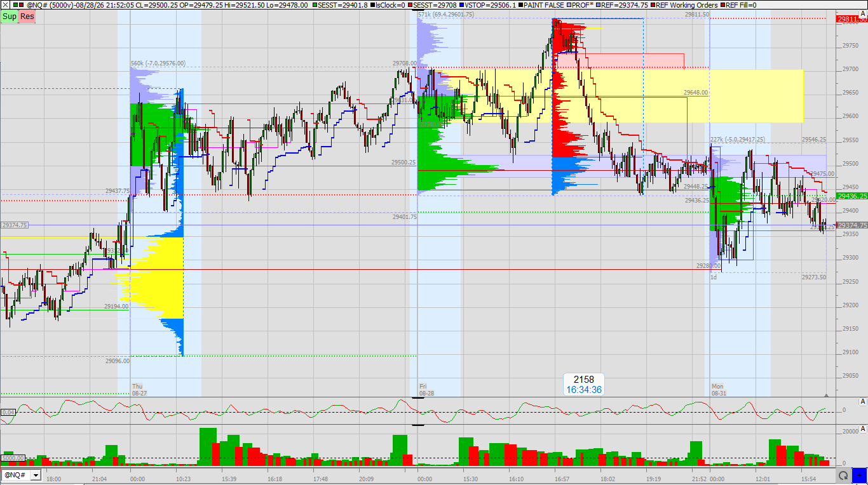Click the 29374.75 reference label on left edge
Viewport: 868px width, 485px height.
[x=15, y=225]
